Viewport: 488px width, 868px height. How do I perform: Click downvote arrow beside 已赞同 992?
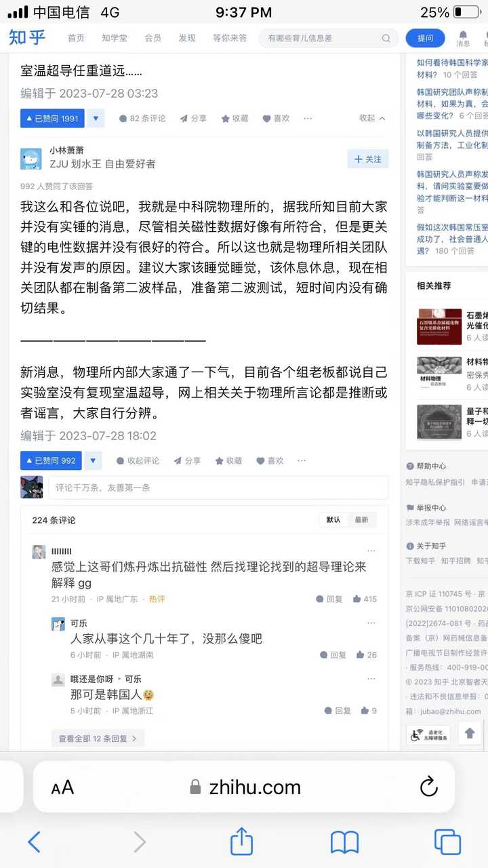tap(94, 460)
